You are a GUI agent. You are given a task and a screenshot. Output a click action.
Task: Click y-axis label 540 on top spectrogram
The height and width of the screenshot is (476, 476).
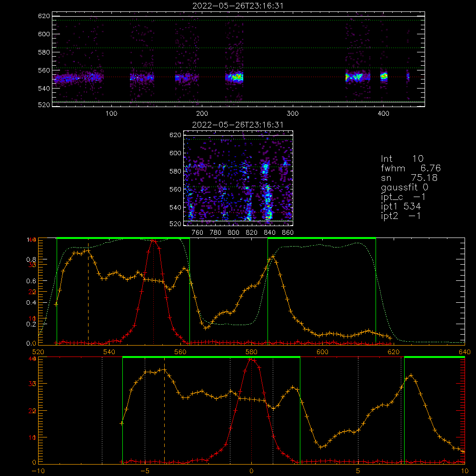click(44, 89)
